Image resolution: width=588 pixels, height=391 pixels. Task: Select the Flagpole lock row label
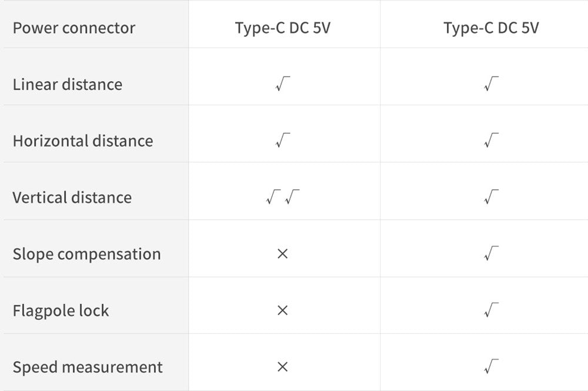[61, 310]
